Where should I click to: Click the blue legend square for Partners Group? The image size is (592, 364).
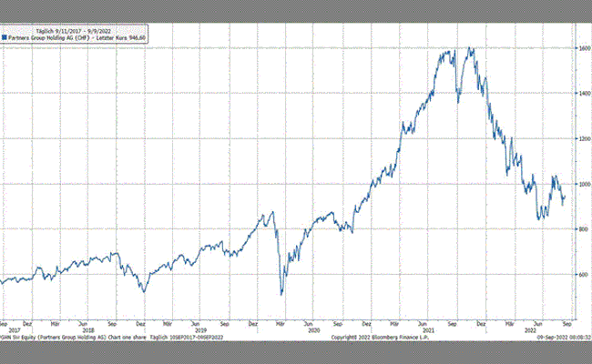pyautogui.click(x=4, y=36)
